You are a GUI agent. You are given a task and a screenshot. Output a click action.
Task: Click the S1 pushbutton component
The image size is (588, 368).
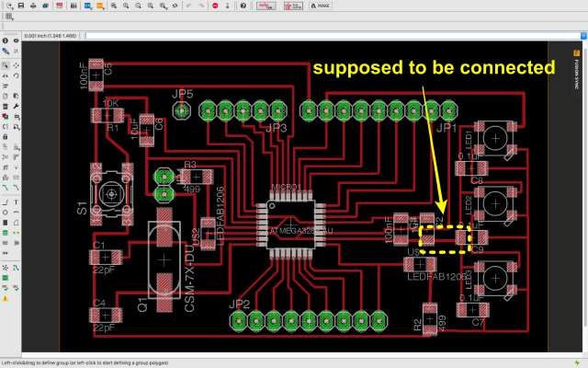(x=111, y=194)
